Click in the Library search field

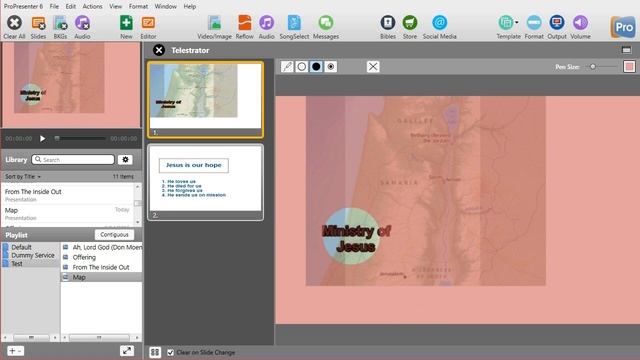tap(73, 160)
